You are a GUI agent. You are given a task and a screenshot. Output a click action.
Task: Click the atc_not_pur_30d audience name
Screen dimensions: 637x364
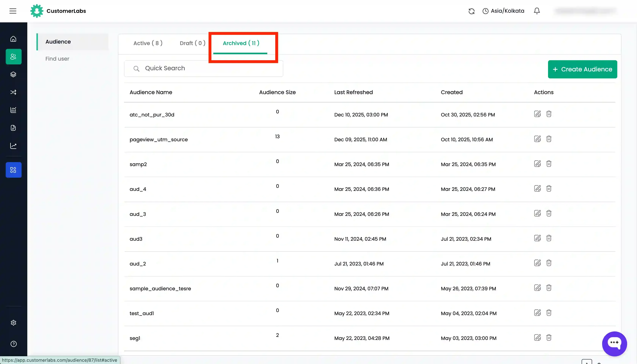(152, 115)
